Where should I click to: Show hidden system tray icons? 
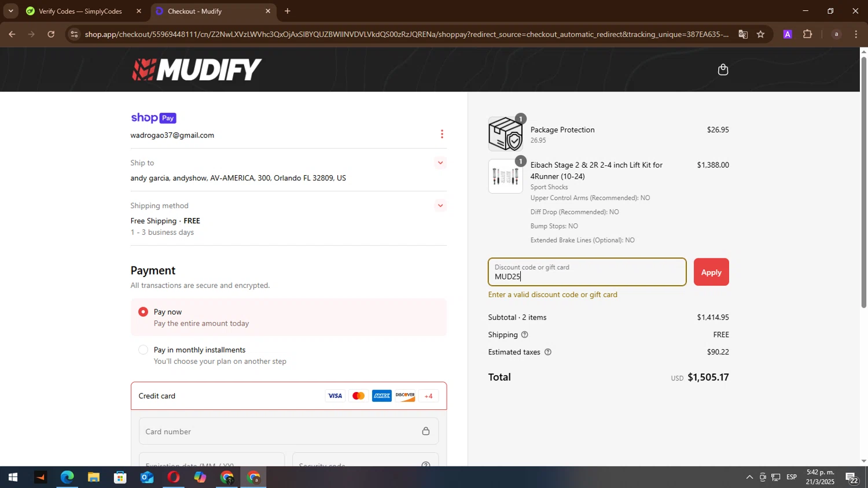tap(749, 478)
